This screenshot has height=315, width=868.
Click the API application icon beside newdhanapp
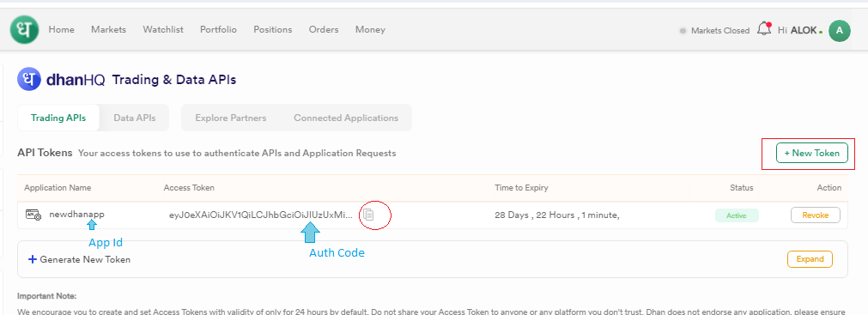33,215
